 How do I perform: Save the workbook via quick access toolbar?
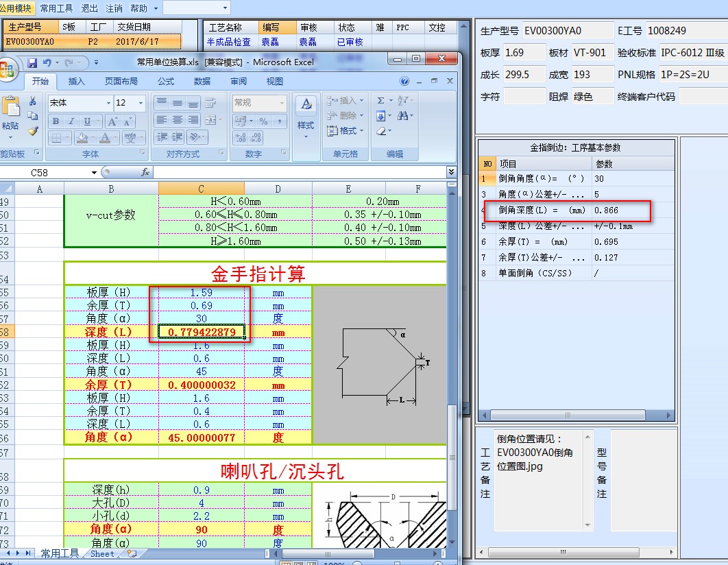(32, 62)
